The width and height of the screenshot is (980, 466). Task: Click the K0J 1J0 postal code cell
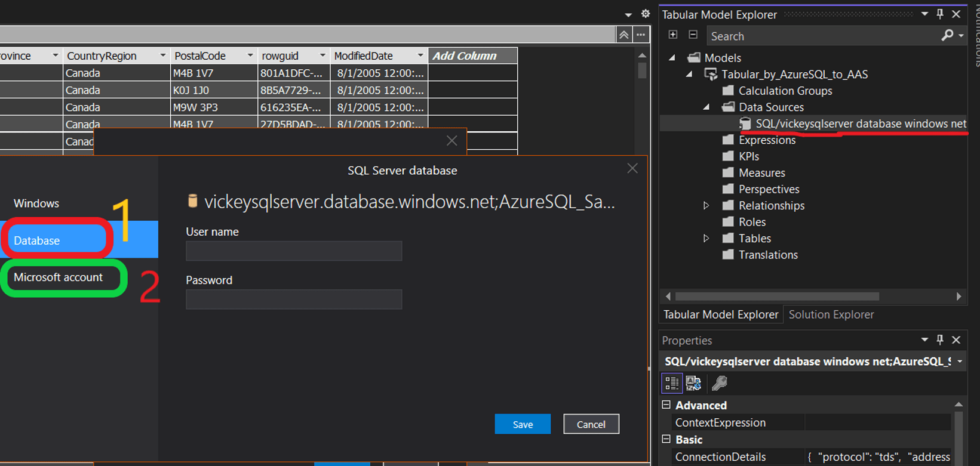[x=214, y=90]
